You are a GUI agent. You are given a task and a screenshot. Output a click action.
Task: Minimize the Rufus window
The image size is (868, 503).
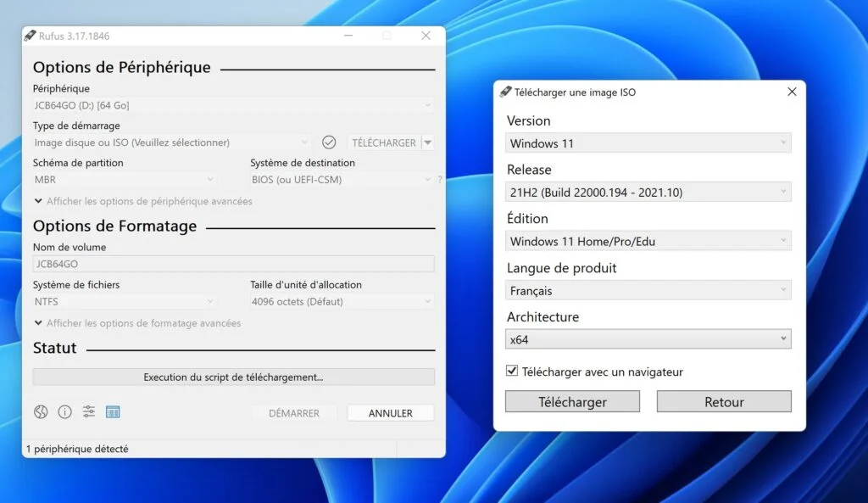[x=348, y=36]
